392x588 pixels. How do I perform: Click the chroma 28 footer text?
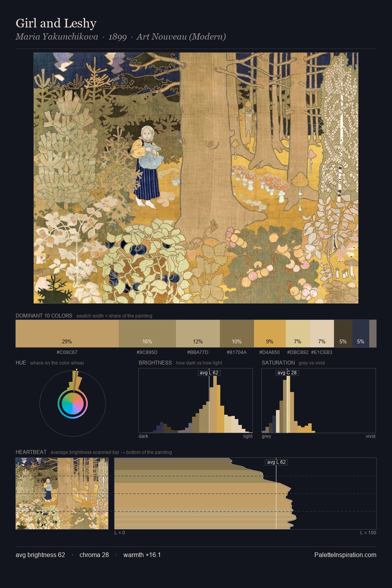point(94,555)
